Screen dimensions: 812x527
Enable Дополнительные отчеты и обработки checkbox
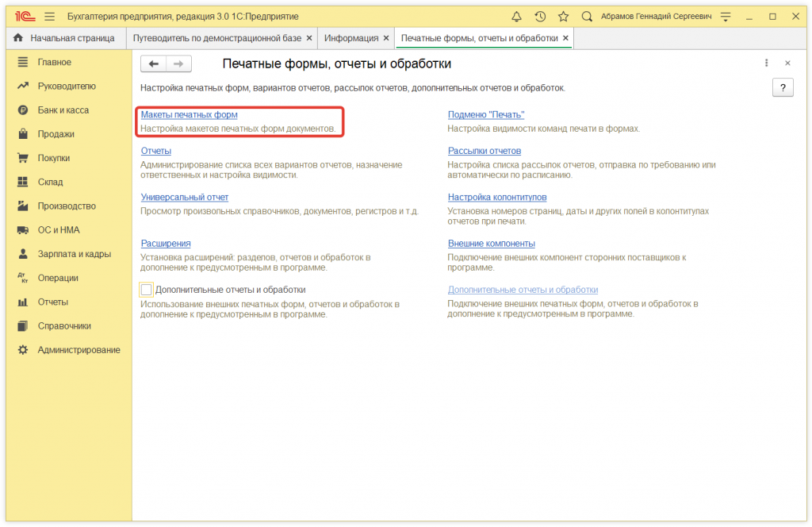point(146,290)
